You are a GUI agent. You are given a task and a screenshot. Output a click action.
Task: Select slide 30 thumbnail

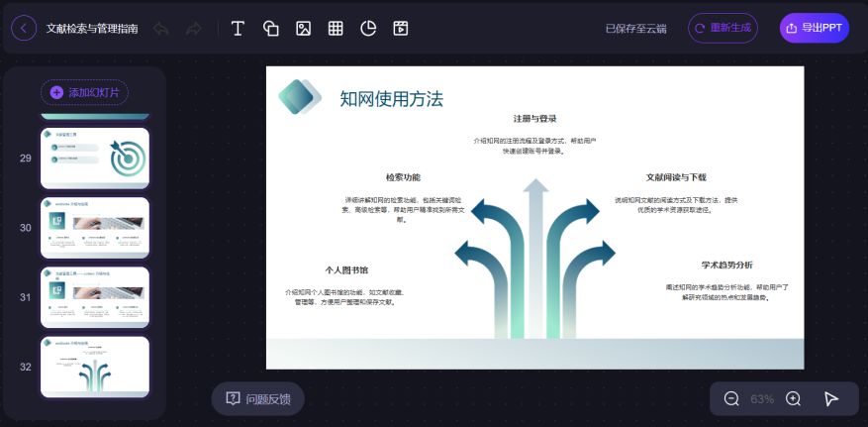point(95,228)
